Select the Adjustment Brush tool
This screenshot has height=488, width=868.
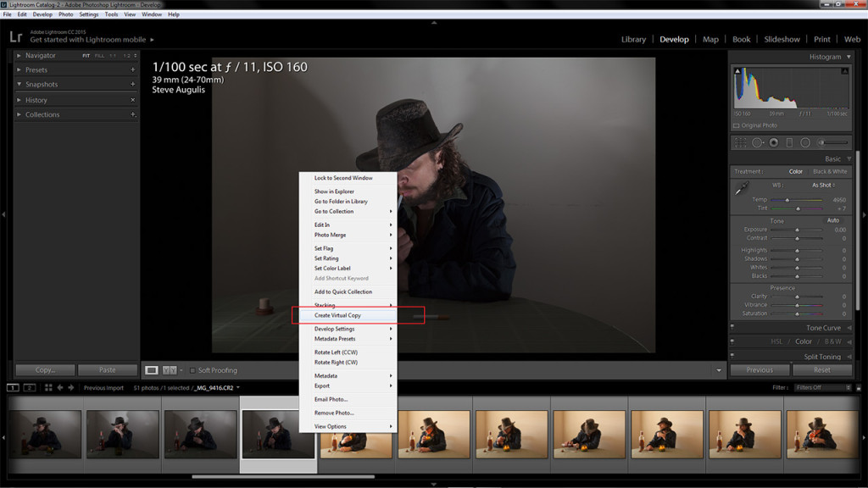click(x=822, y=141)
